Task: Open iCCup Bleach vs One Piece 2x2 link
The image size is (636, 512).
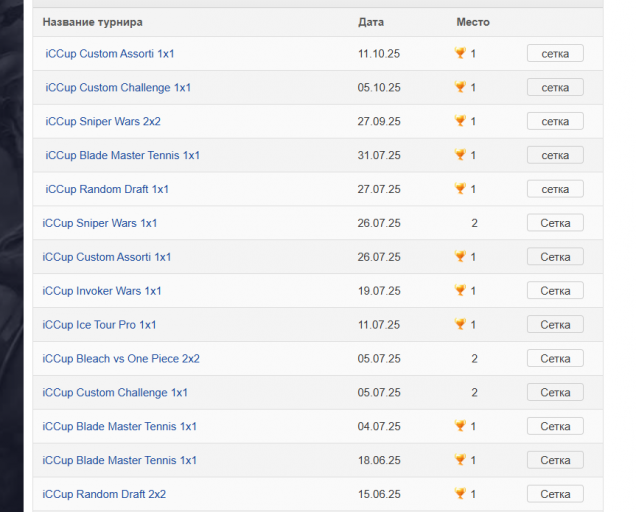Action: click(121, 359)
